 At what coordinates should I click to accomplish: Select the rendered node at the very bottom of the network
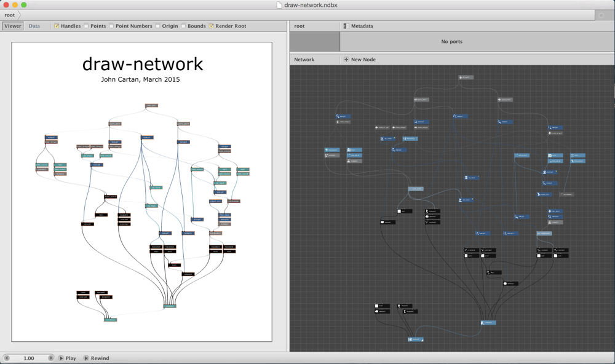coord(416,339)
